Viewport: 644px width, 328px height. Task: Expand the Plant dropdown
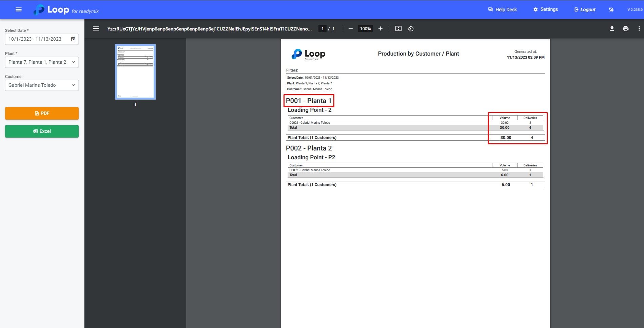pos(73,62)
